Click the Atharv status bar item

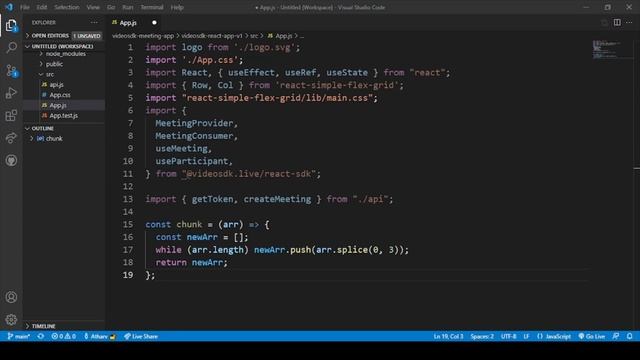[100, 336]
